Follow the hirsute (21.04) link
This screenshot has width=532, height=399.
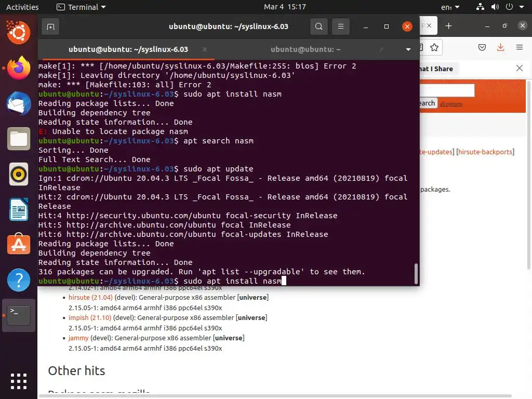point(90,298)
